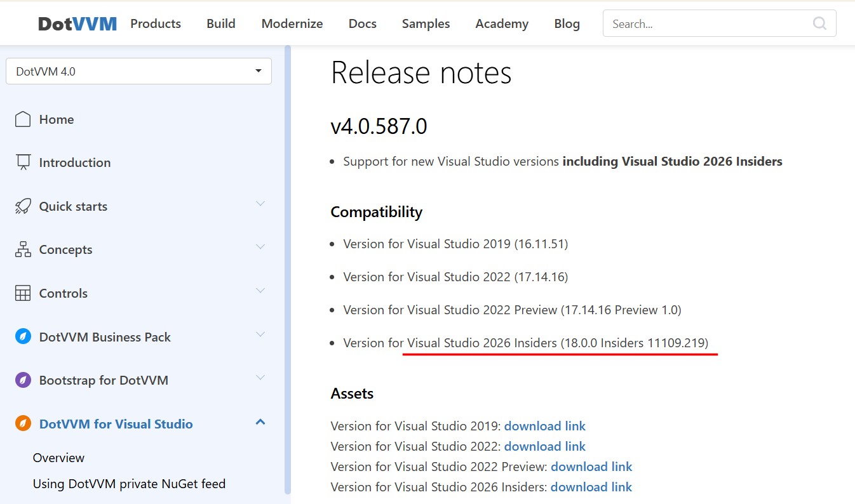Expand the Controls section chevron

pyautogui.click(x=260, y=291)
